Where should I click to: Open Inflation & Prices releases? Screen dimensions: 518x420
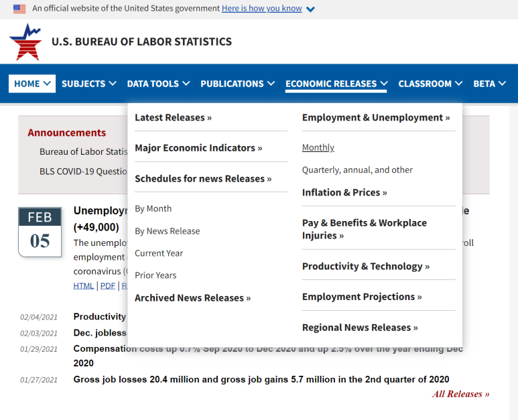pyautogui.click(x=344, y=192)
